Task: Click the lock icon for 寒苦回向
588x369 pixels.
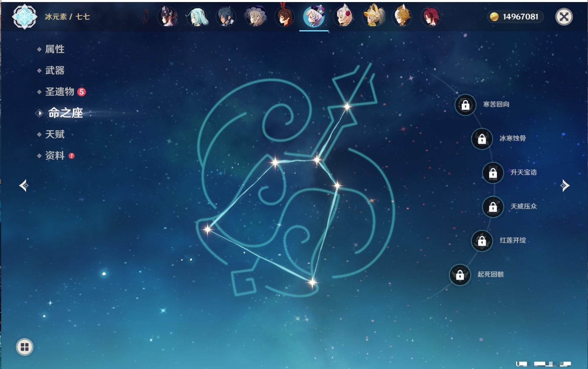Action: click(465, 105)
